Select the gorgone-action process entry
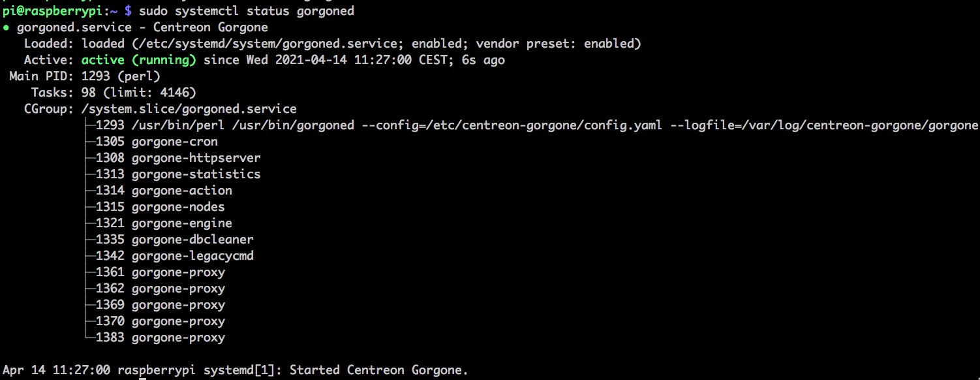Image resolution: width=980 pixels, height=380 pixels. pos(181,191)
